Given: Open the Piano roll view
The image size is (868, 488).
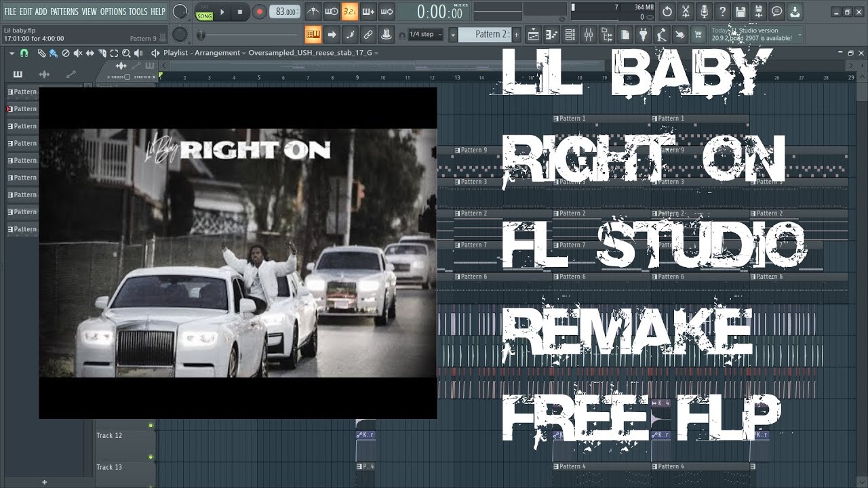Looking at the screenshot, I should point(551,34).
